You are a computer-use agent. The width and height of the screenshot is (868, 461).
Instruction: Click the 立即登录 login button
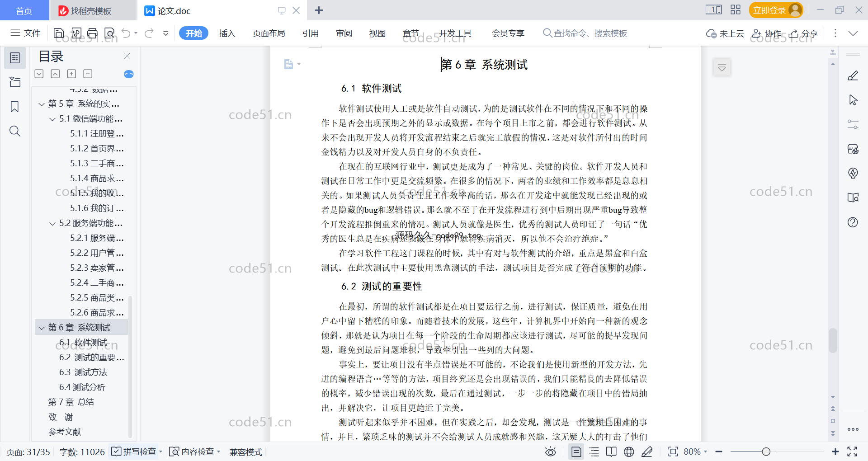tap(776, 10)
